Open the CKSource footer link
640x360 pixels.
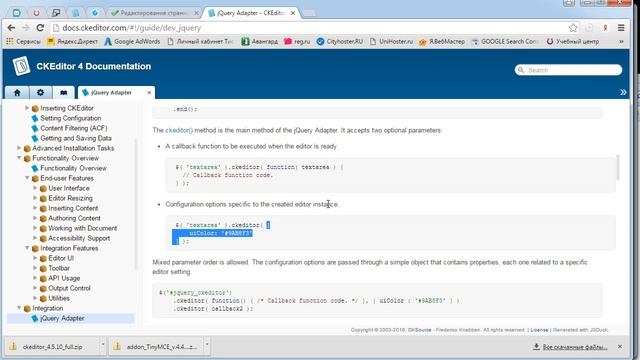click(419, 330)
